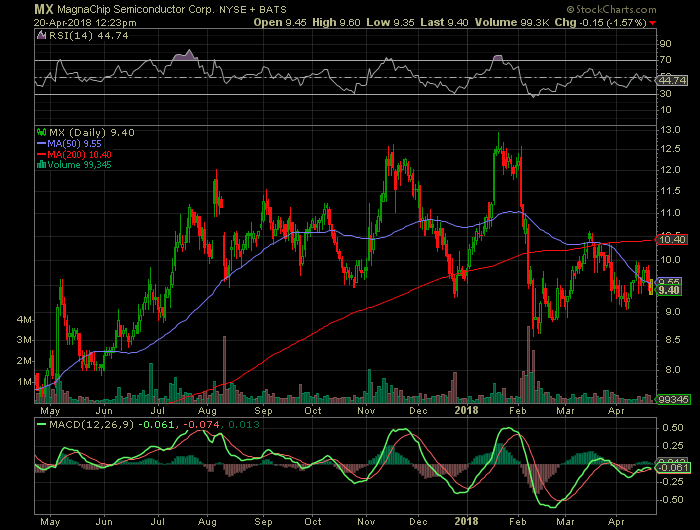
Task: Click the MACD signal -0.074 red value
Action: coord(201,425)
